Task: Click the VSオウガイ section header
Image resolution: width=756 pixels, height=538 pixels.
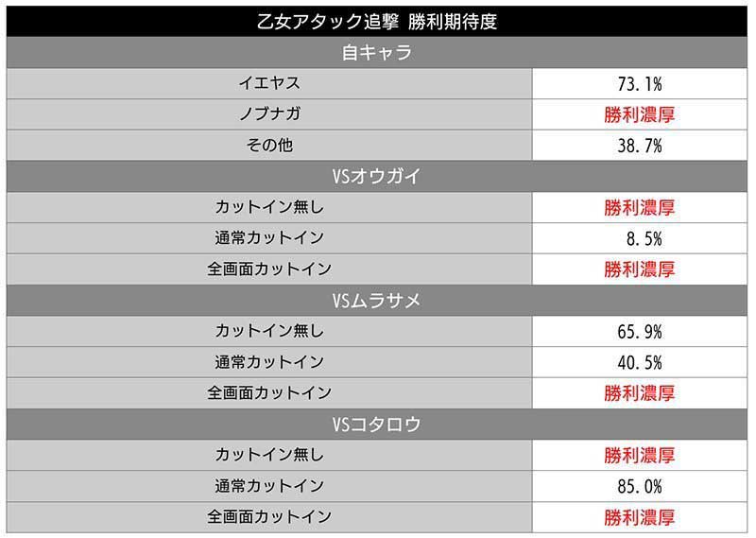Action: click(x=377, y=177)
